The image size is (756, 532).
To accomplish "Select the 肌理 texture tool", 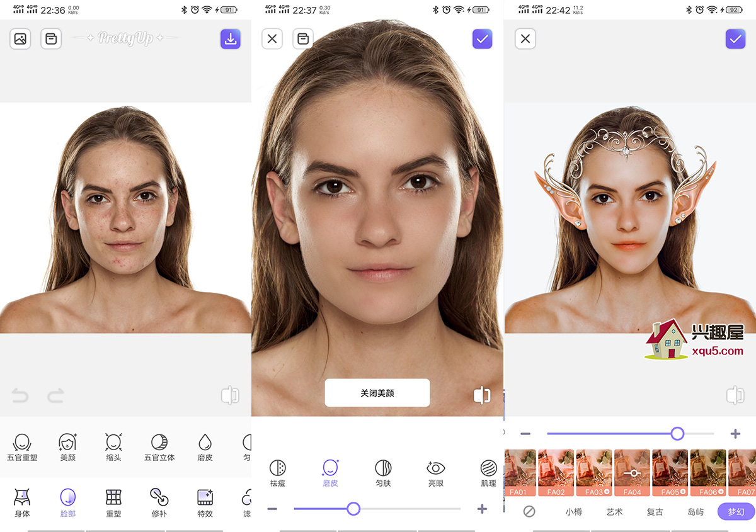I will 488,473.
